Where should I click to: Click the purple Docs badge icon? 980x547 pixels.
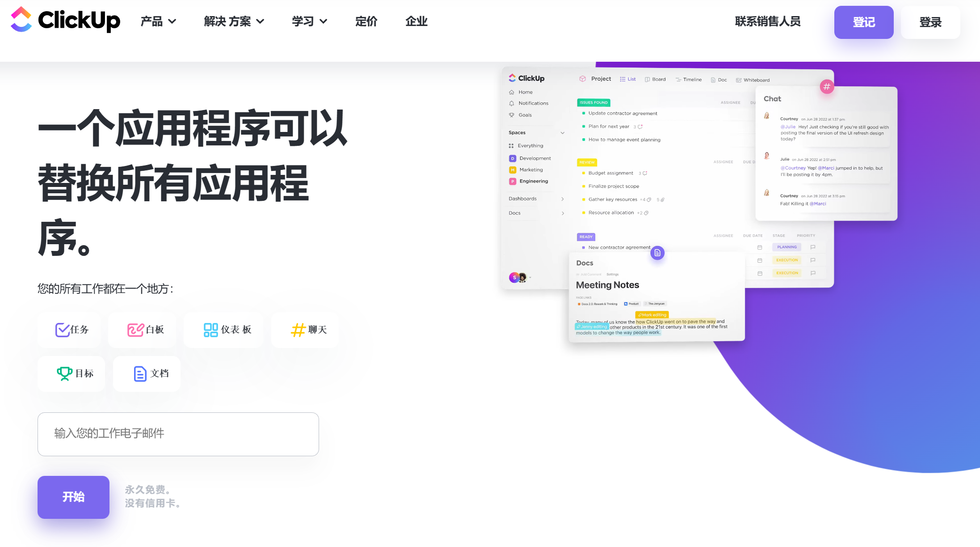pos(657,253)
